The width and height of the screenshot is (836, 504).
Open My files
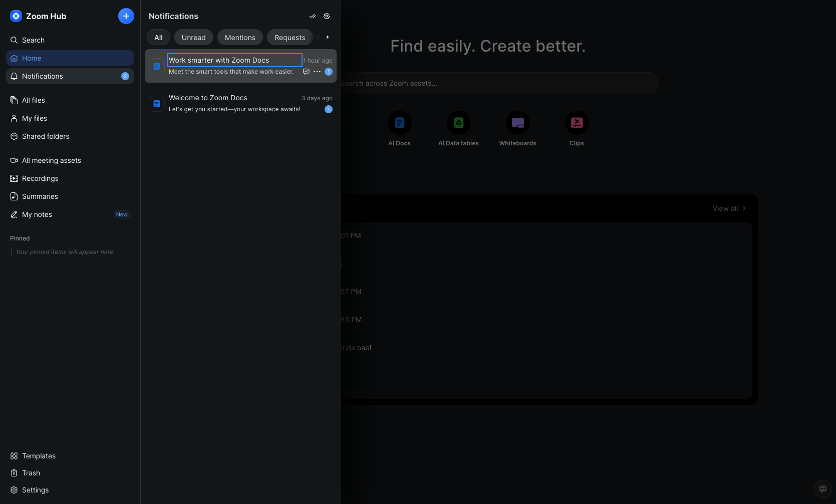click(70, 118)
